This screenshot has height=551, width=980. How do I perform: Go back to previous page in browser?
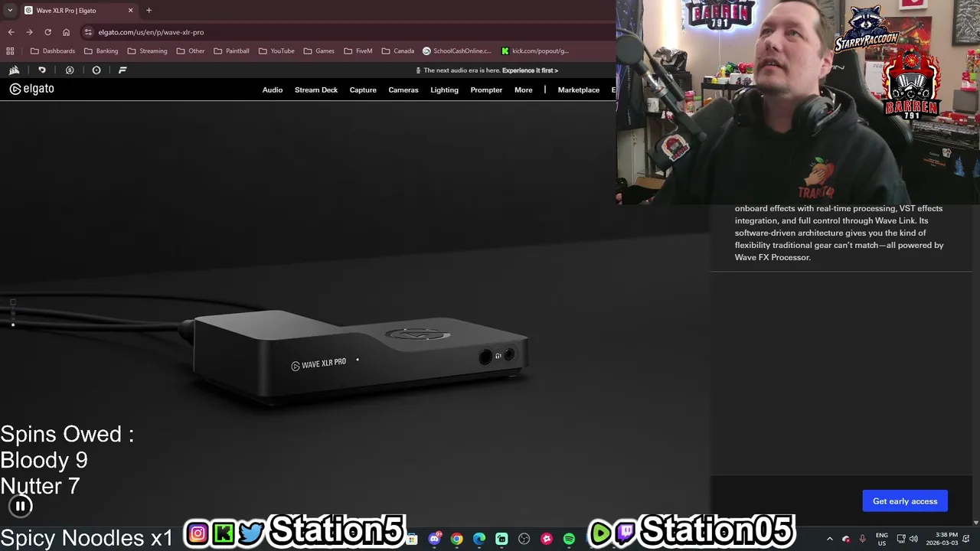(11, 32)
